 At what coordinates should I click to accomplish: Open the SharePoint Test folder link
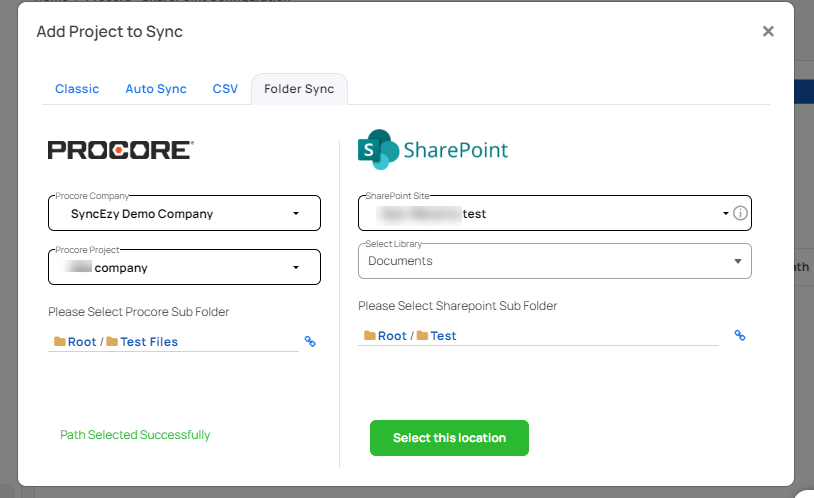[x=443, y=336]
